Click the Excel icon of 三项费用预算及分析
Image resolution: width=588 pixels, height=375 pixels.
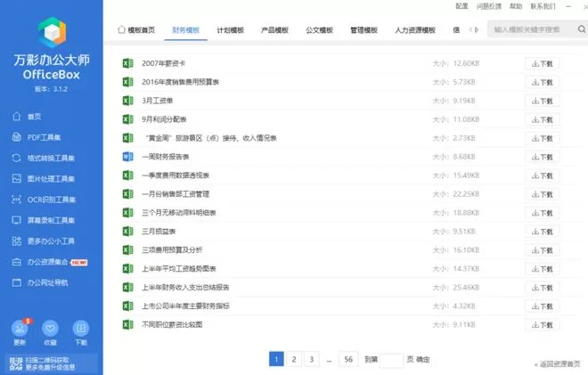127,249
